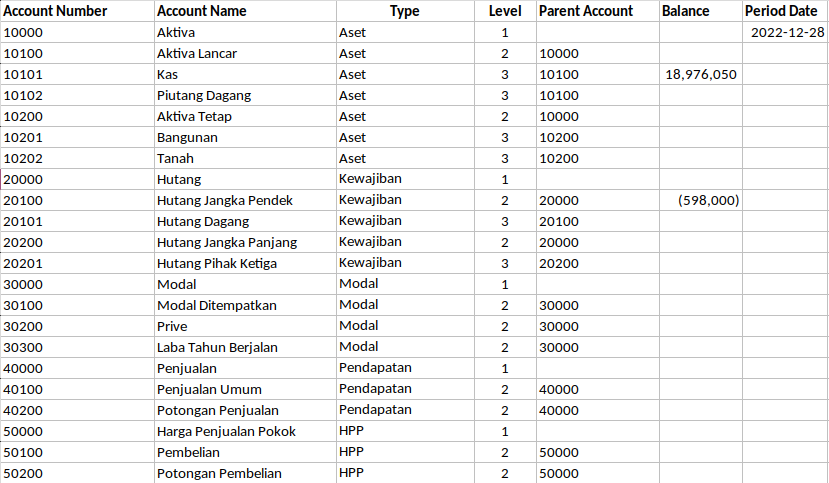Click the Bangunan cell
The height and width of the screenshot is (483, 829).
(x=245, y=137)
